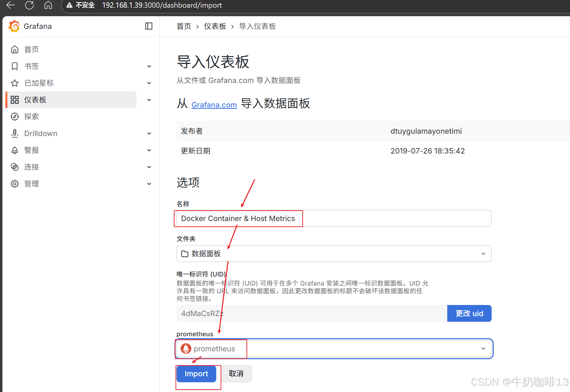Image resolution: width=570 pixels, height=392 pixels.
Task: Open Drilldown in sidebar menu
Action: [x=41, y=133]
